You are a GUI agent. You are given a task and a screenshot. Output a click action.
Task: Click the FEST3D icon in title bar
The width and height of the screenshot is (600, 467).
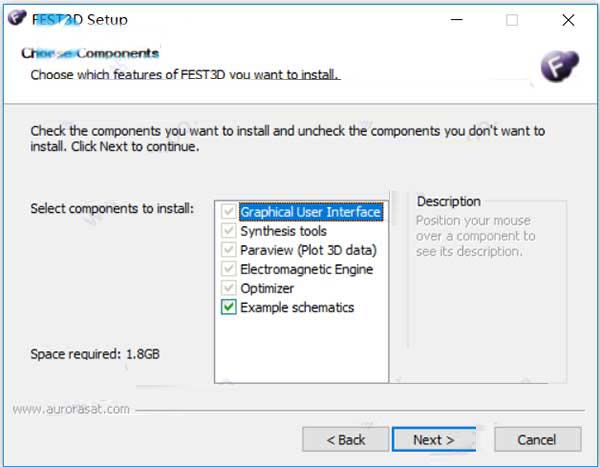pyautogui.click(x=17, y=18)
